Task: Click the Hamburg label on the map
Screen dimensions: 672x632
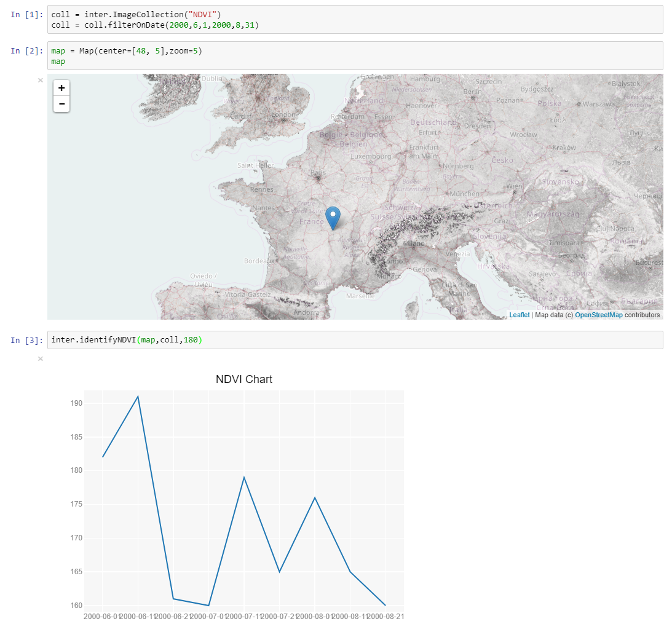Action: coord(425,79)
